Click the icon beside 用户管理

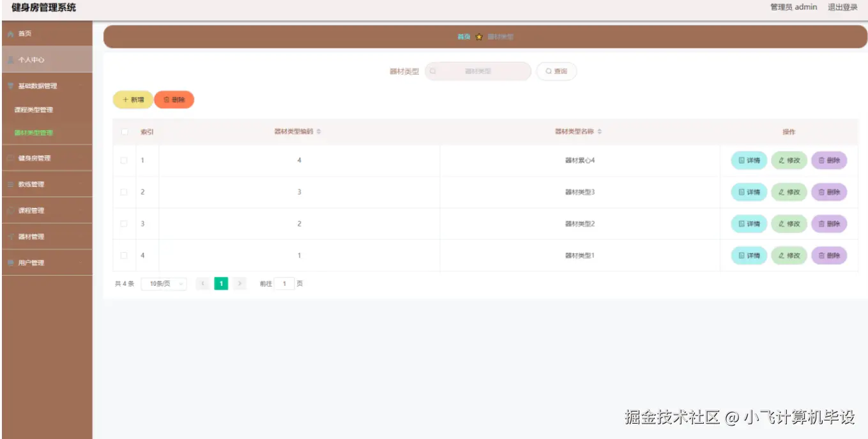tap(10, 263)
